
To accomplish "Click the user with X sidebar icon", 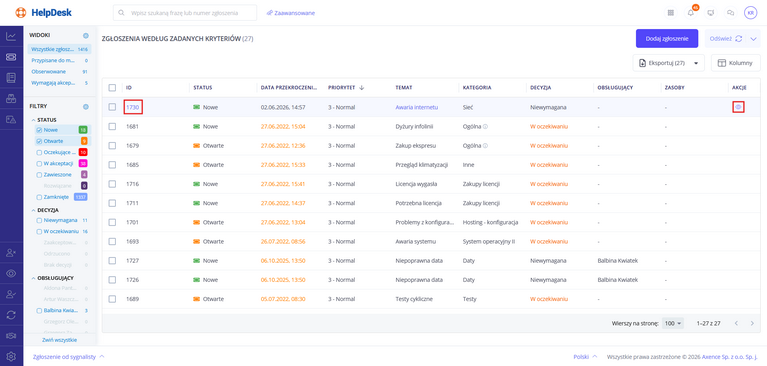I will pos(11,252).
